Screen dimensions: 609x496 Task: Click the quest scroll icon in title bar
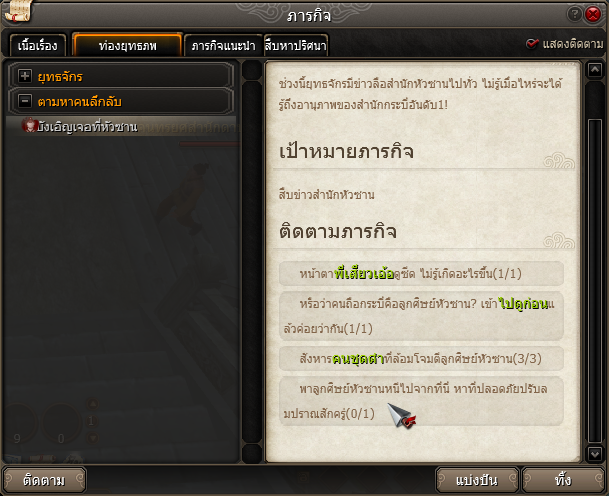(x=18, y=11)
